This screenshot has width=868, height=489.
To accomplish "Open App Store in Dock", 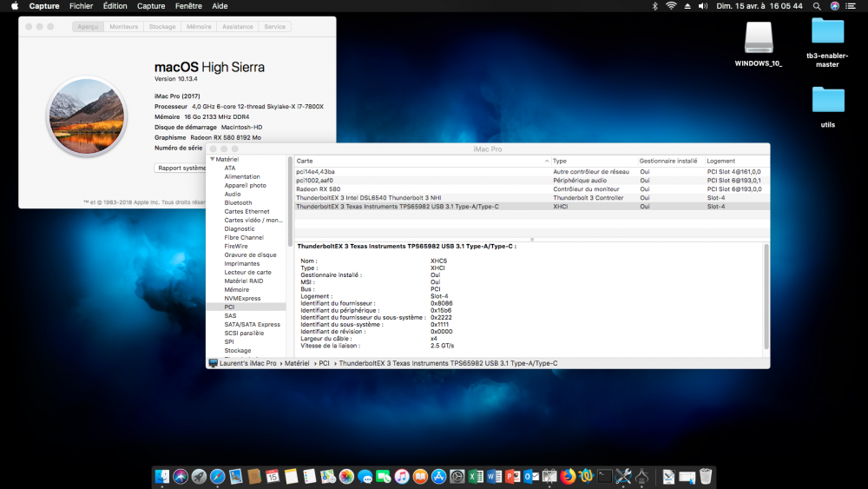I will click(x=438, y=476).
